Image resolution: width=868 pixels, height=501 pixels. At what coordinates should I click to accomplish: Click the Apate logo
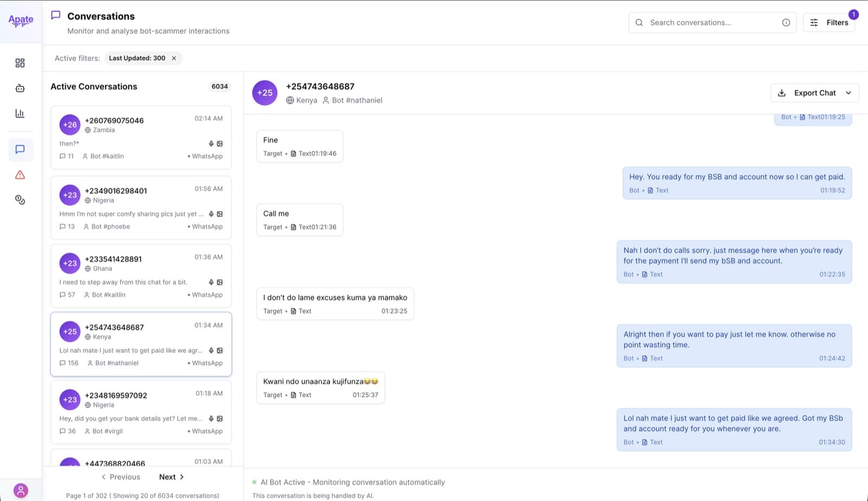(21, 21)
